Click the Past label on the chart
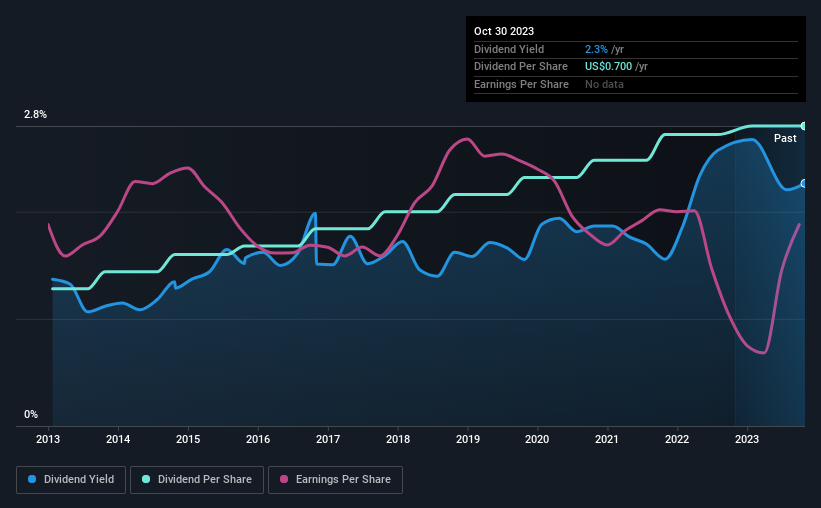 tap(785, 138)
